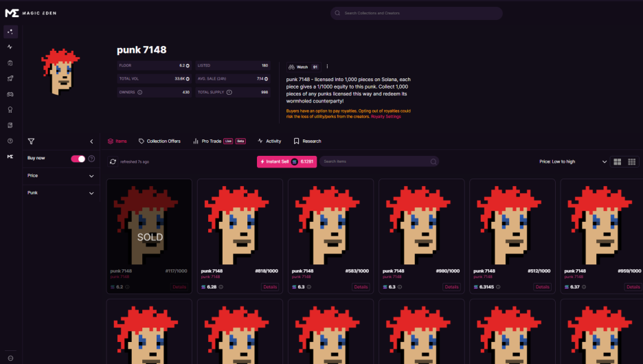Switch to the Activity tab

coord(269,141)
